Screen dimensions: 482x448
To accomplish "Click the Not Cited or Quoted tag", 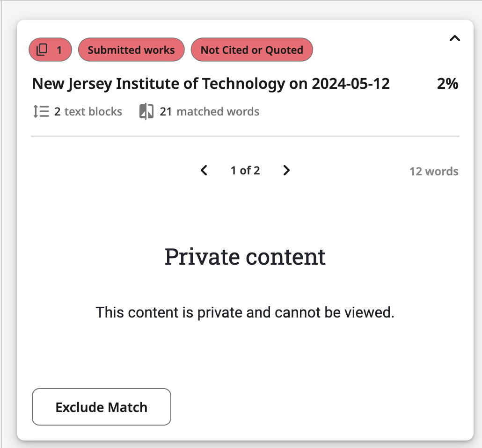I will (x=252, y=50).
